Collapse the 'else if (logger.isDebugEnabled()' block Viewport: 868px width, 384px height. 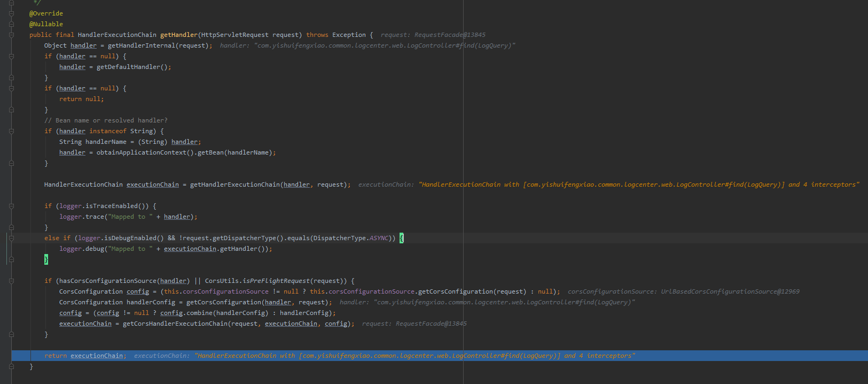click(11, 238)
